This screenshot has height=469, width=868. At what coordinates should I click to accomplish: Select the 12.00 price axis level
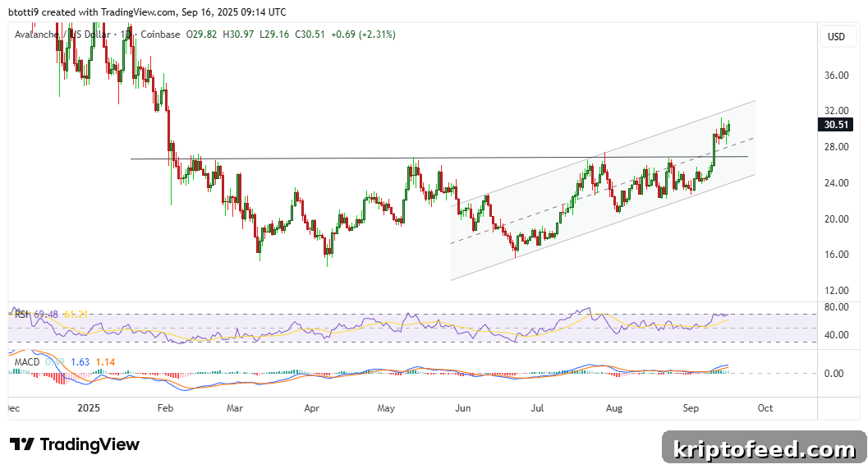837,291
